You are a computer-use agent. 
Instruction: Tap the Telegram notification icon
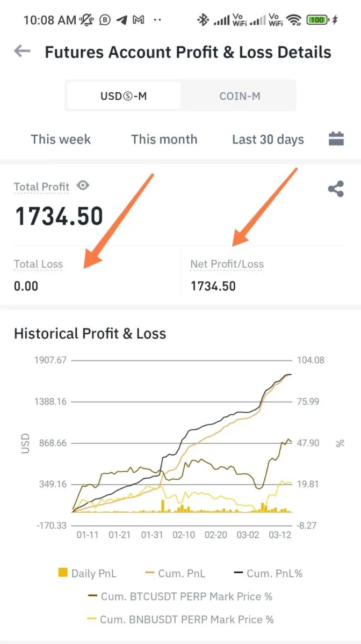pos(122,20)
